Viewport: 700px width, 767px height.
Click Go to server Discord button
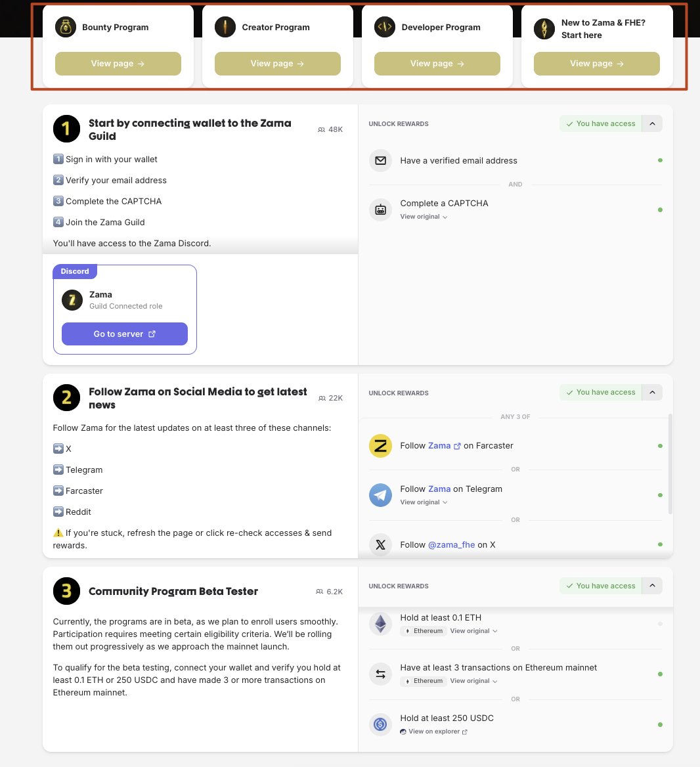(x=125, y=334)
